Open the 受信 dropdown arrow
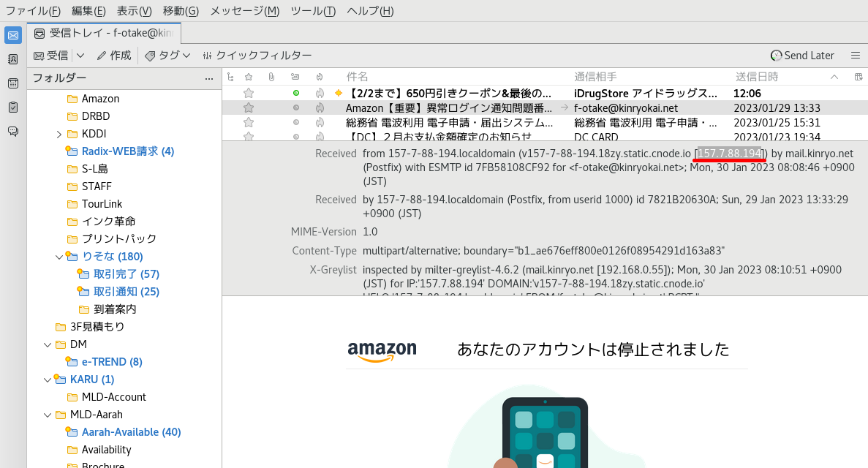 click(x=80, y=56)
